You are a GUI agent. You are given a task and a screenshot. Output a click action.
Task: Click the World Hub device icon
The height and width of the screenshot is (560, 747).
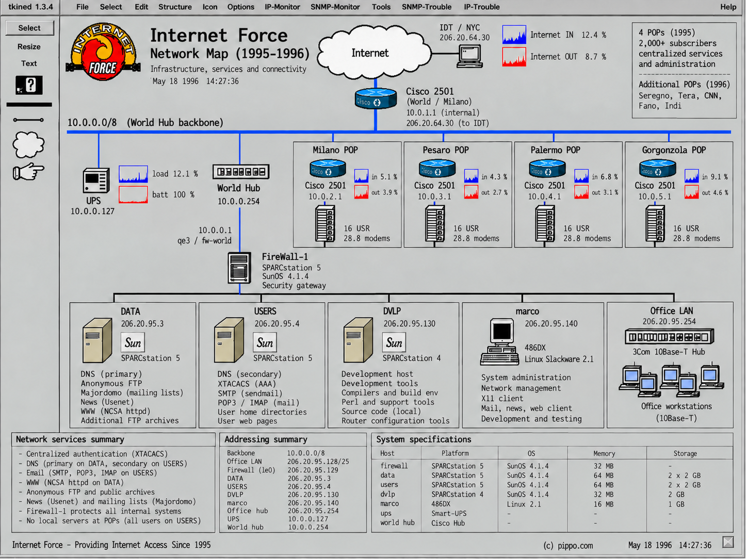coord(241,172)
